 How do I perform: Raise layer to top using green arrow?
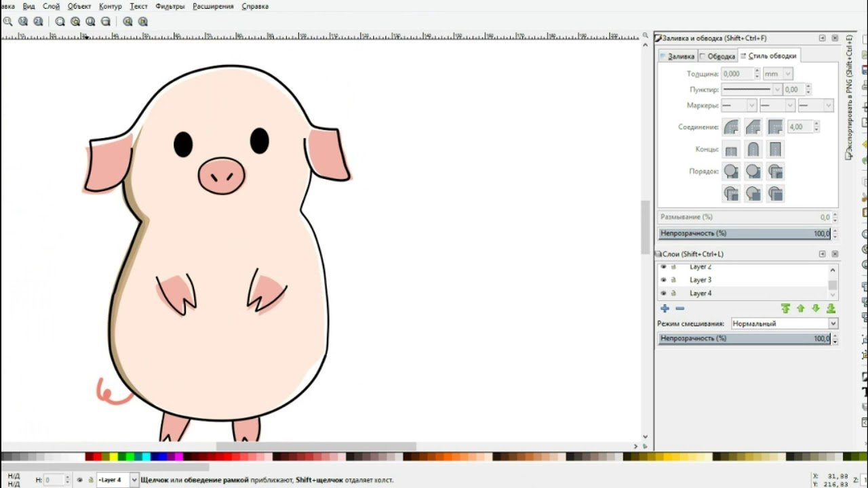point(785,309)
